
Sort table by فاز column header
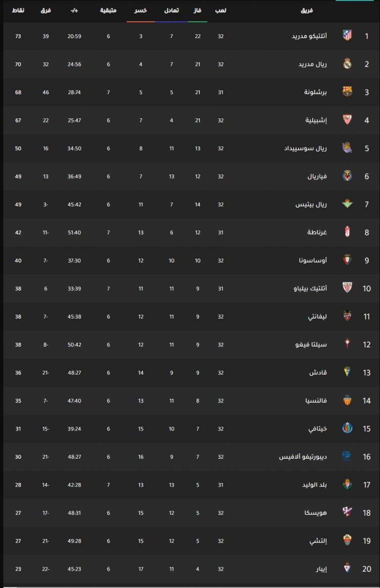(x=197, y=10)
